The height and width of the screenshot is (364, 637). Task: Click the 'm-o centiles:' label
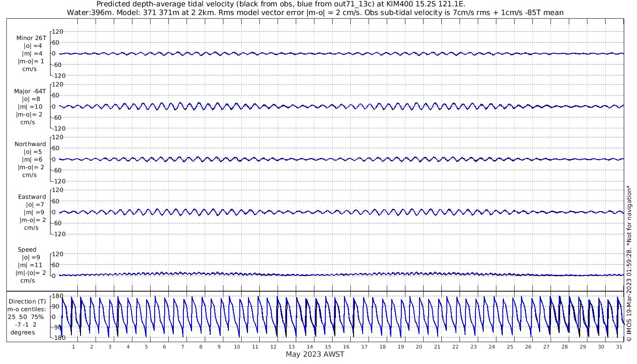26,309
